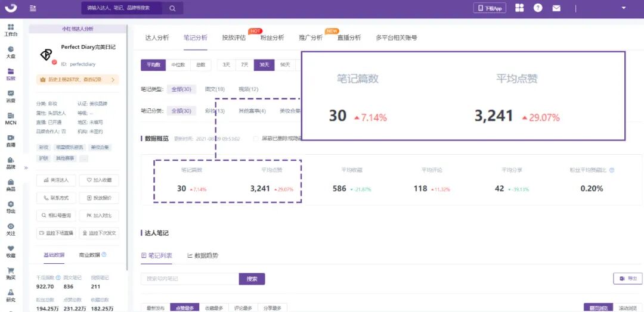Open 研究 in the left sidebar
This screenshot has width=644, height=312.
tap(11, 295)
